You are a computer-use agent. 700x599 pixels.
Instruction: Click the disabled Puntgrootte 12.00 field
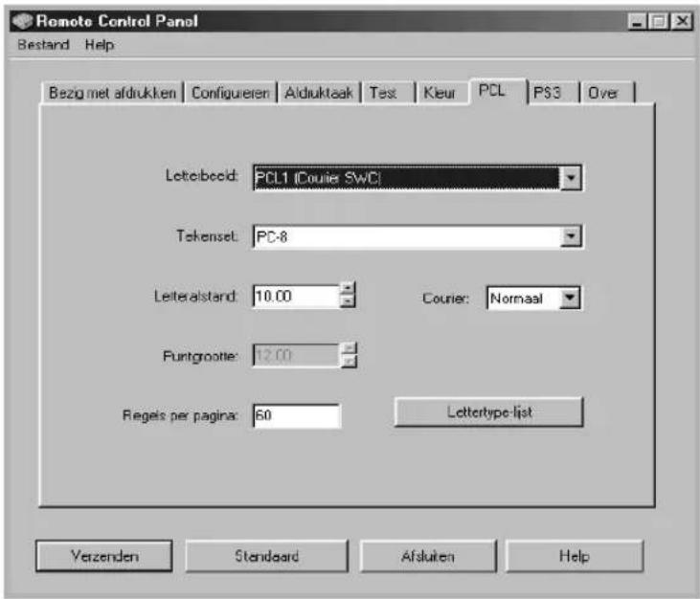coord(297,355)
